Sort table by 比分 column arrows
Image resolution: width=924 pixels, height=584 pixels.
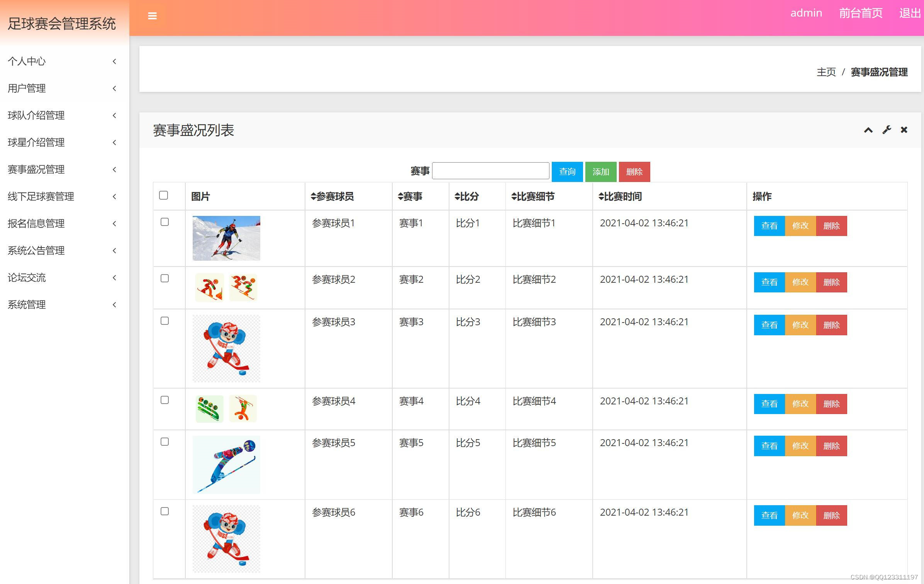(457, 197)
